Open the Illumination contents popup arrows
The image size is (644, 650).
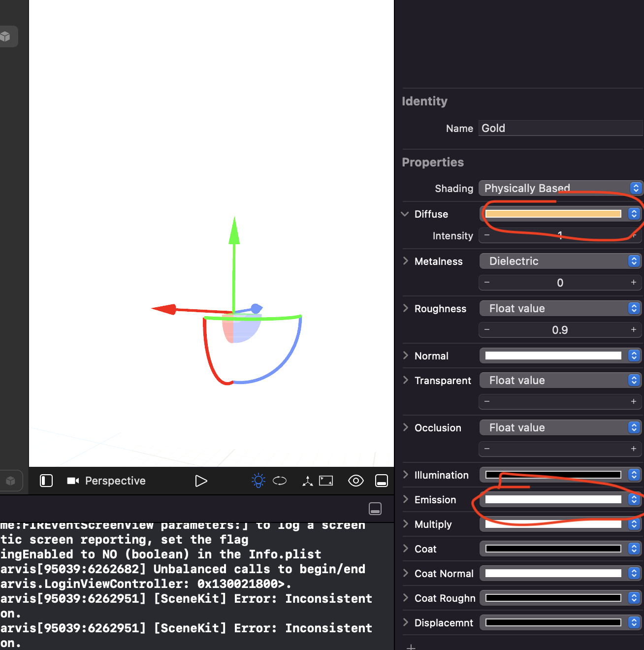click(x=634, y=475)
